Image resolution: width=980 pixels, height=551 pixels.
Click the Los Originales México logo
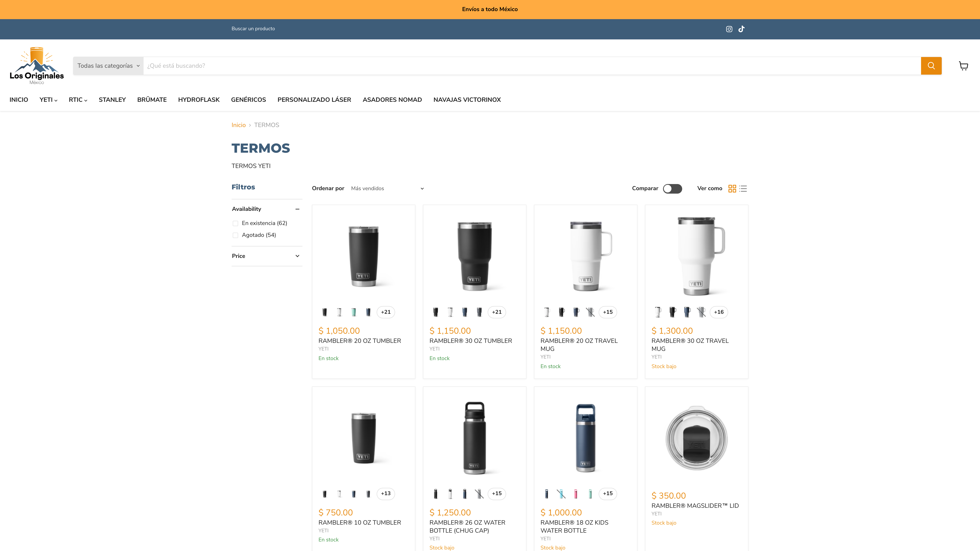[x=37, y=66]
